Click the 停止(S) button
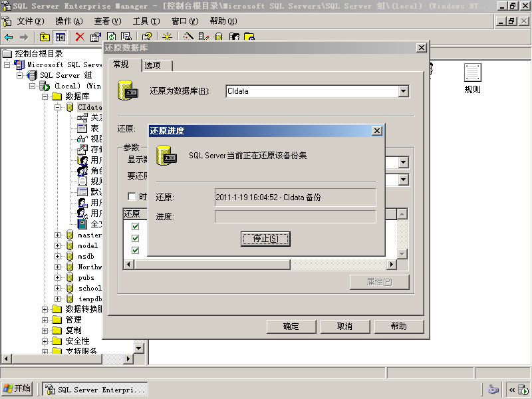The height and width of the screenshot is (399, 532). pyautogui.click(x=265, y=239)
